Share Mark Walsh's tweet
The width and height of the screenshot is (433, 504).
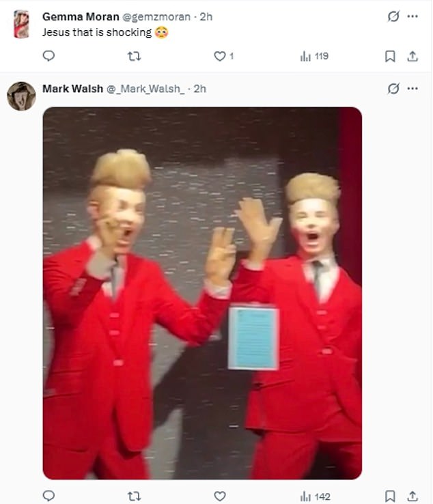[413, 496]
